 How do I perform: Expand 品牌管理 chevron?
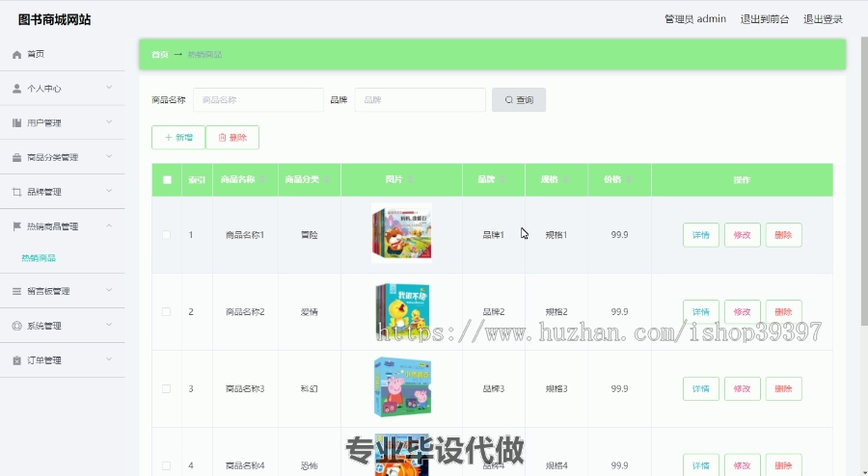pyautogui.click(x=109, y=191)
